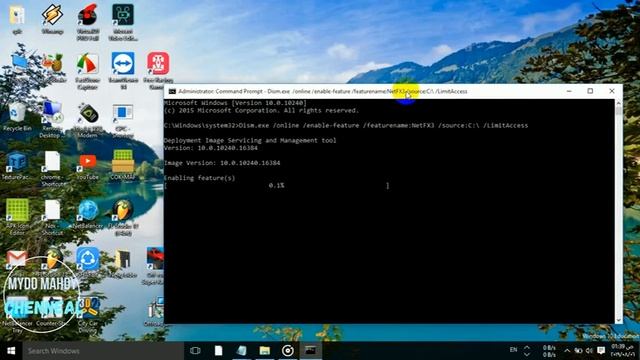Launch FL Studio shortcut beside NetBalancer

pos(123,211)
